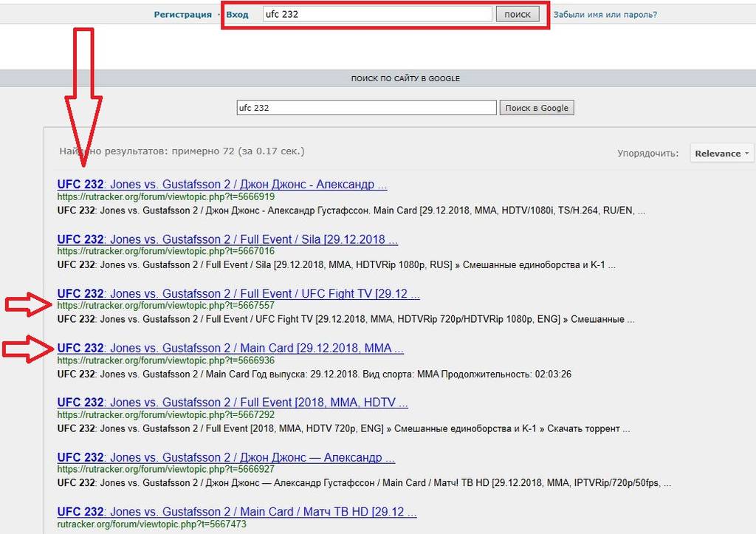Click snippet mentioning HDTV 720p, ENG
Viewport: 756px width, 534px height.
(343, 428)
